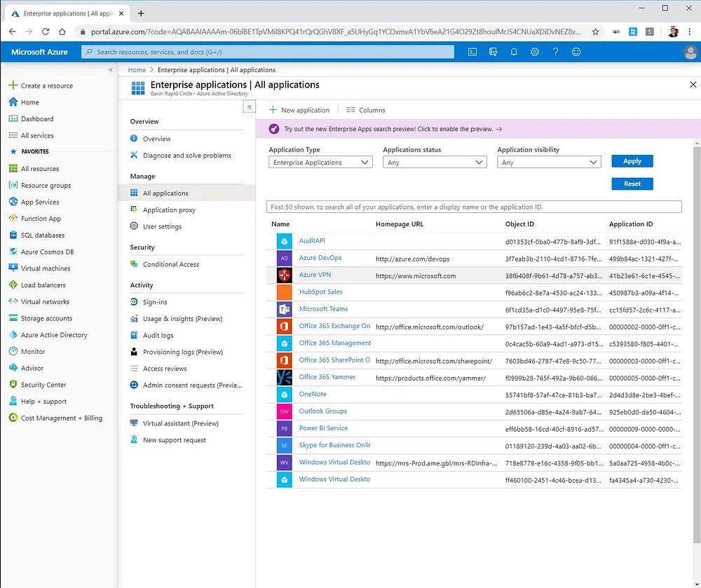Reload the page in the browser
701x588 pixels.
(x=45, y=32)
